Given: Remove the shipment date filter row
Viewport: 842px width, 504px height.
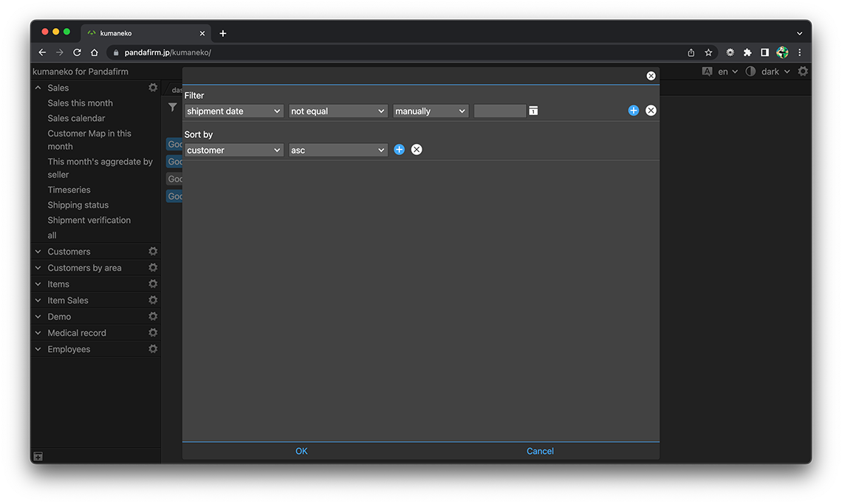Looking at the screenshot, I should click(x=651, y=111).
